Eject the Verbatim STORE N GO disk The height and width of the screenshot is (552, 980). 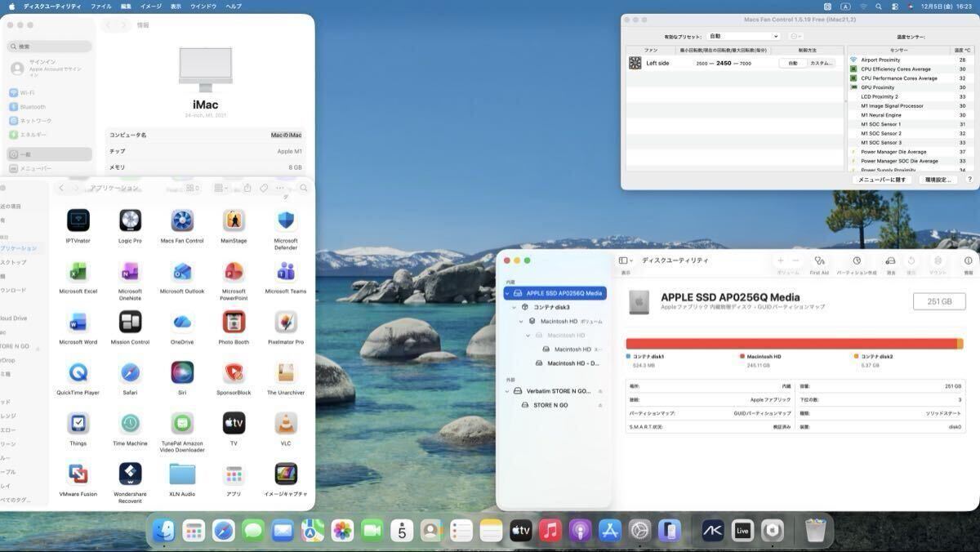[600, 391]
